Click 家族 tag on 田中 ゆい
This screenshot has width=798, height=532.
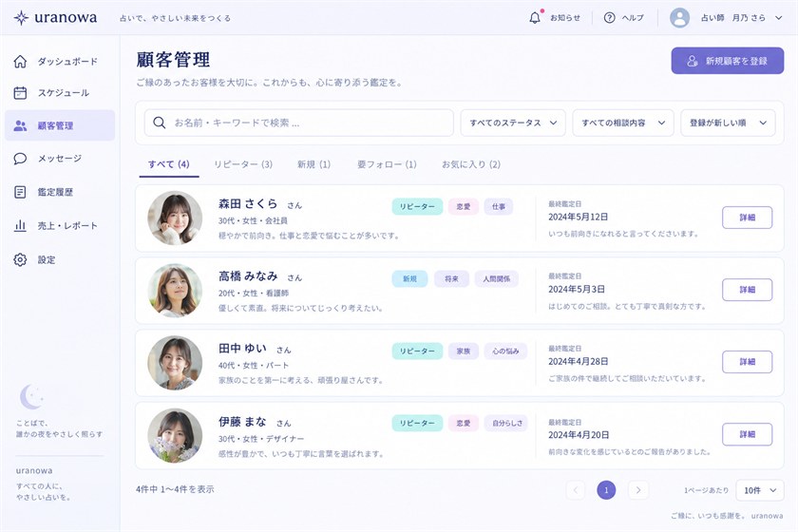[464, 351]
